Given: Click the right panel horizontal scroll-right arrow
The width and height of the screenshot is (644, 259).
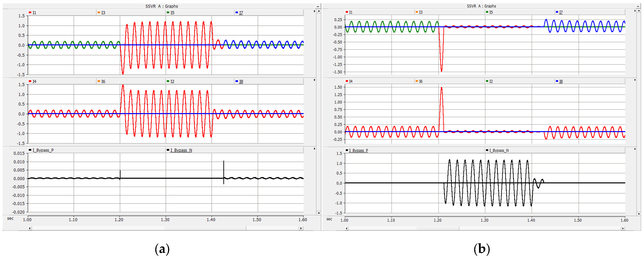Looking at the screenshot, I should point(623,229).
